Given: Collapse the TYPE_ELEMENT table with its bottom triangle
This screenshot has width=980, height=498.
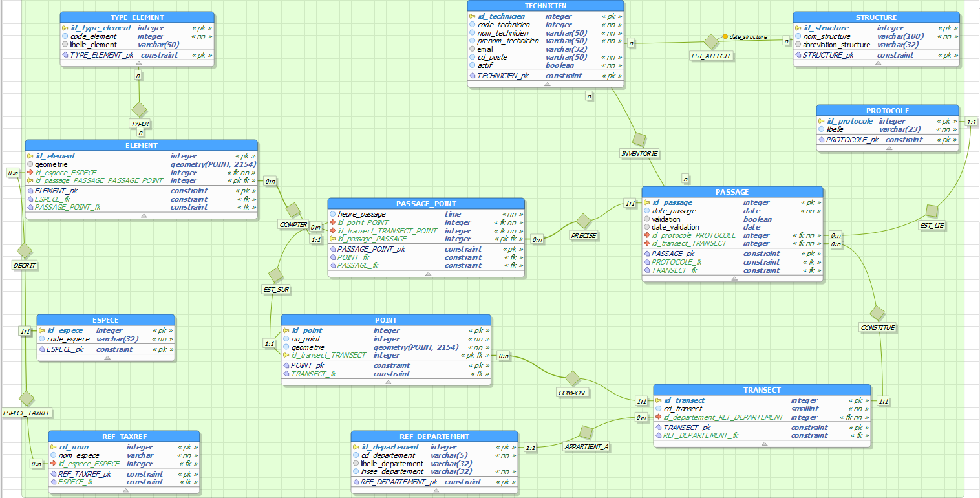Looking at the screenshot, I should pyautogui.click(x=138, y=63).
